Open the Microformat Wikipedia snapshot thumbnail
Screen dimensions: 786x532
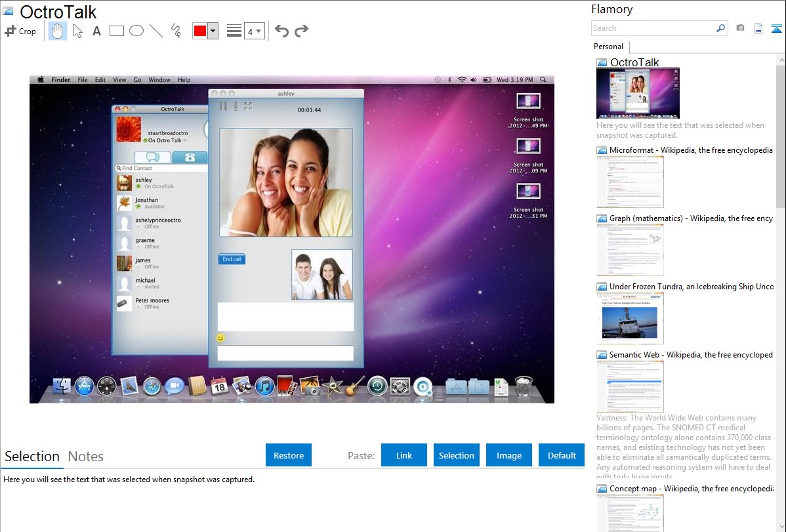pos(630,182)
